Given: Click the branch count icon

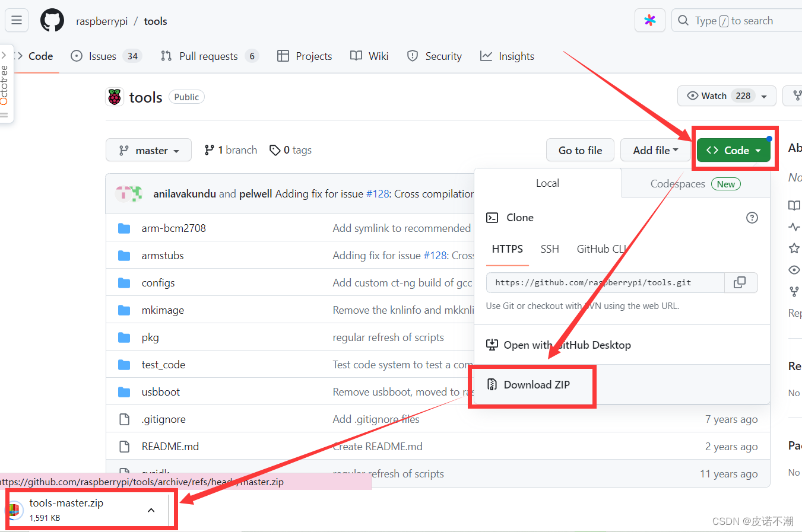Looking at the screenshot, I should click(x=209, y=150).
